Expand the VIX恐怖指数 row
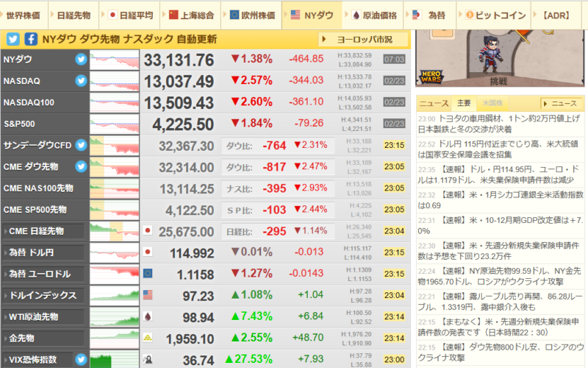Image resolution: width=588 pixels, height=368 pixels. 37,360
